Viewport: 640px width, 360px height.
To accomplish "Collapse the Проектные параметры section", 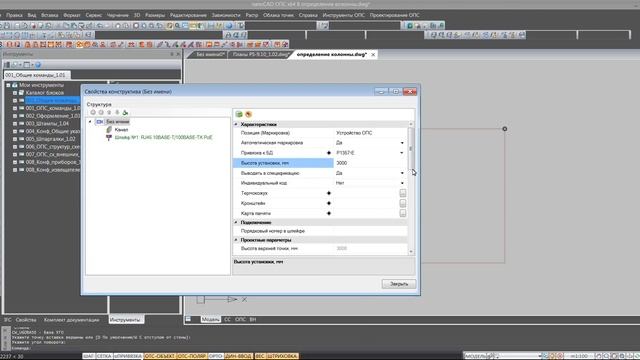I will click(x=236, y=240).
